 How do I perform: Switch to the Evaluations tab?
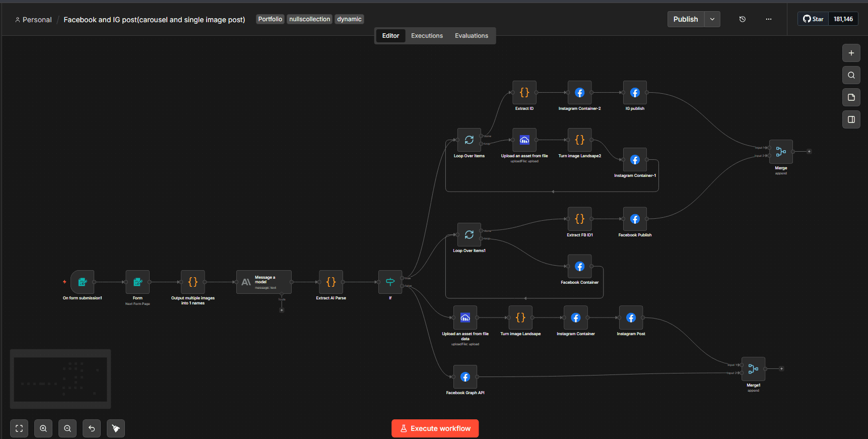(x=472, y=36)
